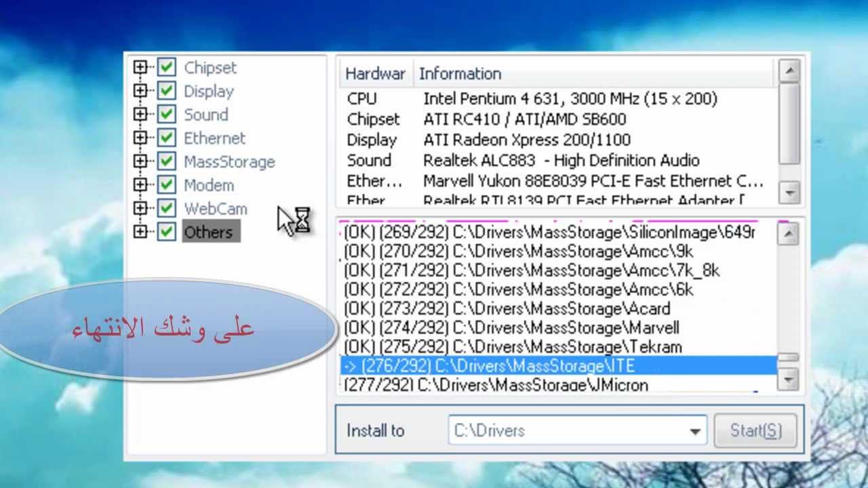Select log line 275/292 Tekram
Viewport: 868px width, 488px height.
coord(558,346)
